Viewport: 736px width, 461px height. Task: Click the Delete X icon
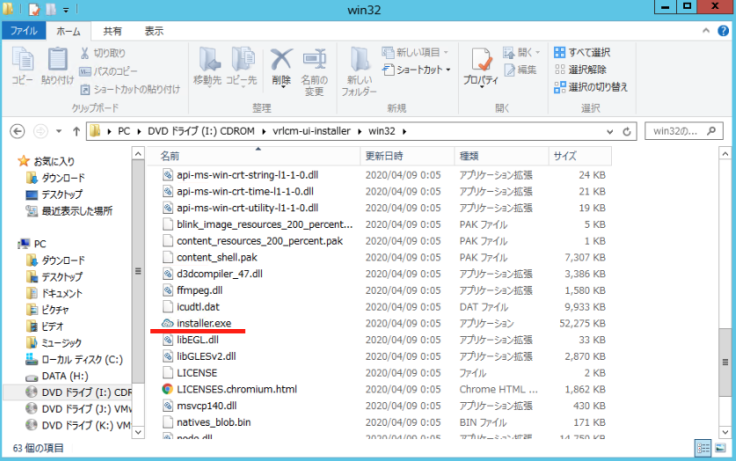[281, 60]
